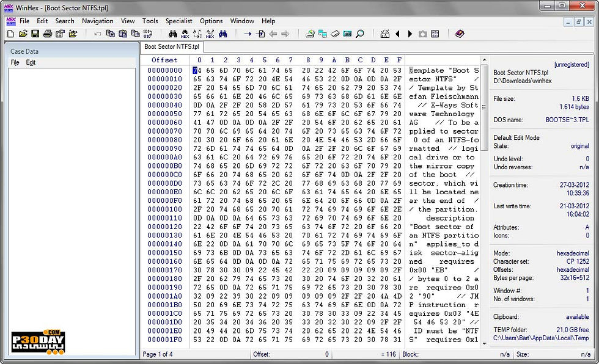The width and height of the screenshot is (599, 364).
Task: Click the Clone Disk icon
Action: (323, 34)
